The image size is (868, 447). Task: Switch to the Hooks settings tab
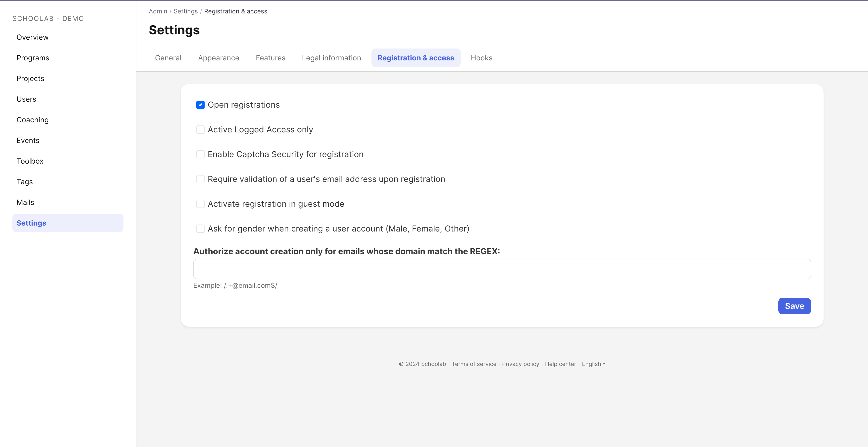point(481,58)
